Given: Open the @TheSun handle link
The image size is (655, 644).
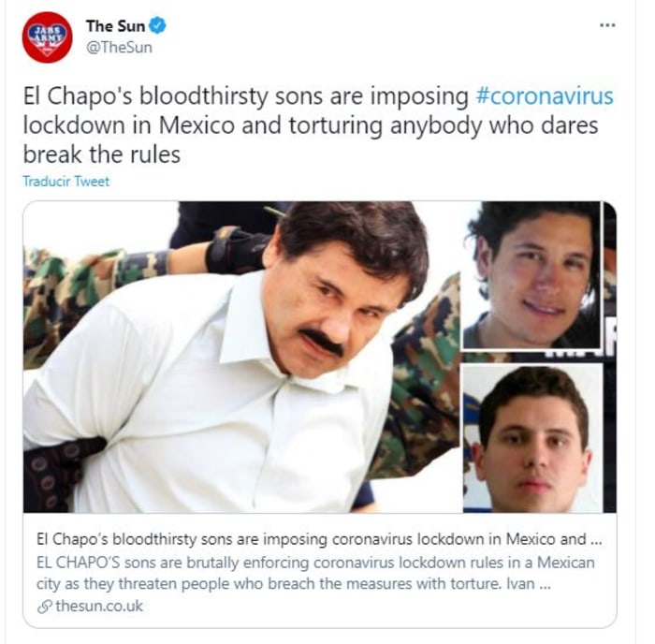Looking at the screenshot, I should [119, 47].
